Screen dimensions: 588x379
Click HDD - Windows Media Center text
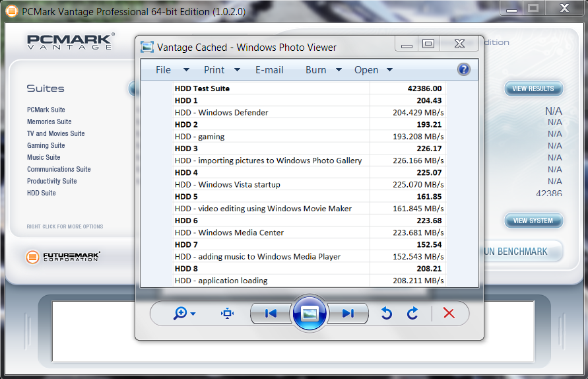[229, 232]
